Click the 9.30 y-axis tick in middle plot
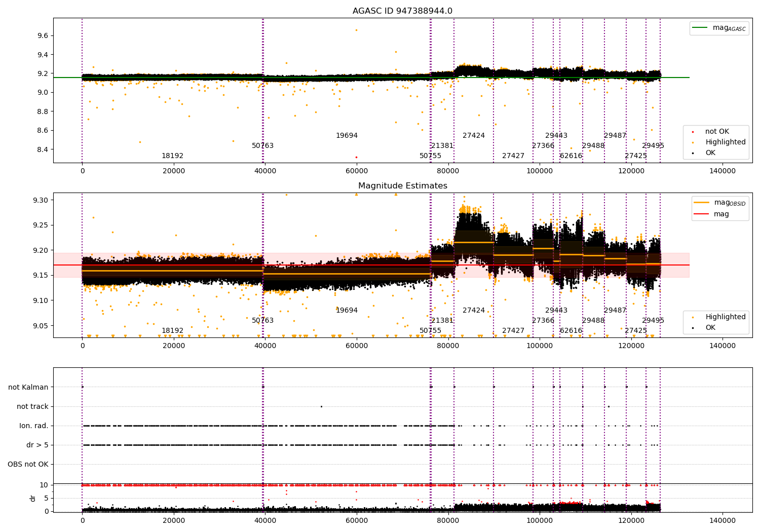This screenshot has width=760, height=532. coord(41,200)
